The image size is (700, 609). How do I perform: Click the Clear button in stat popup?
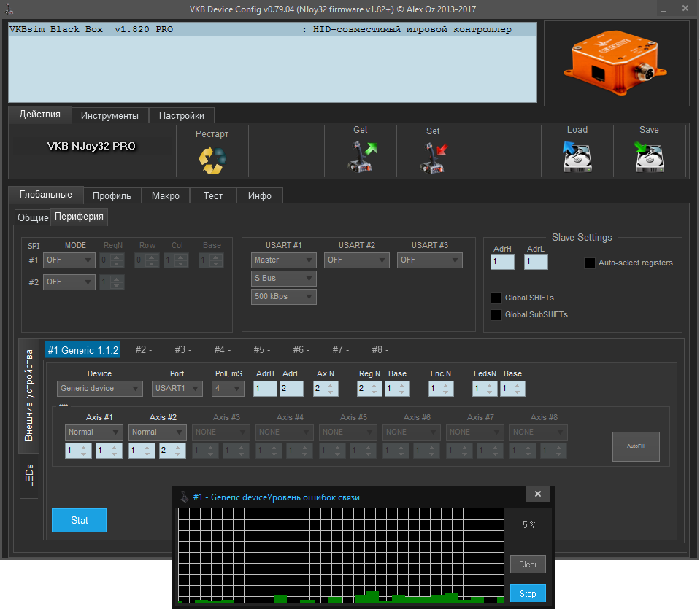click(x=528, y=565)
